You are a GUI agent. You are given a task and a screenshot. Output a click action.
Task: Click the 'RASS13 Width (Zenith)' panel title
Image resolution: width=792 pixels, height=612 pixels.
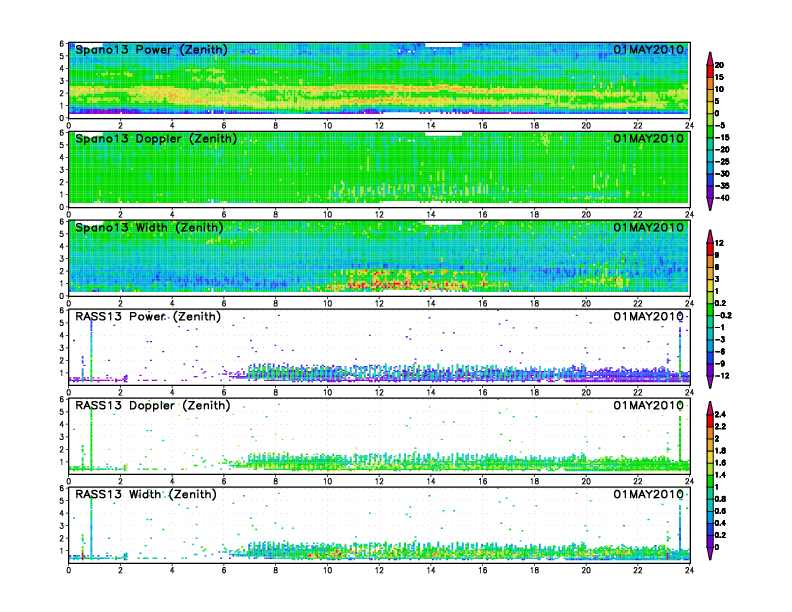coord(146,494)
